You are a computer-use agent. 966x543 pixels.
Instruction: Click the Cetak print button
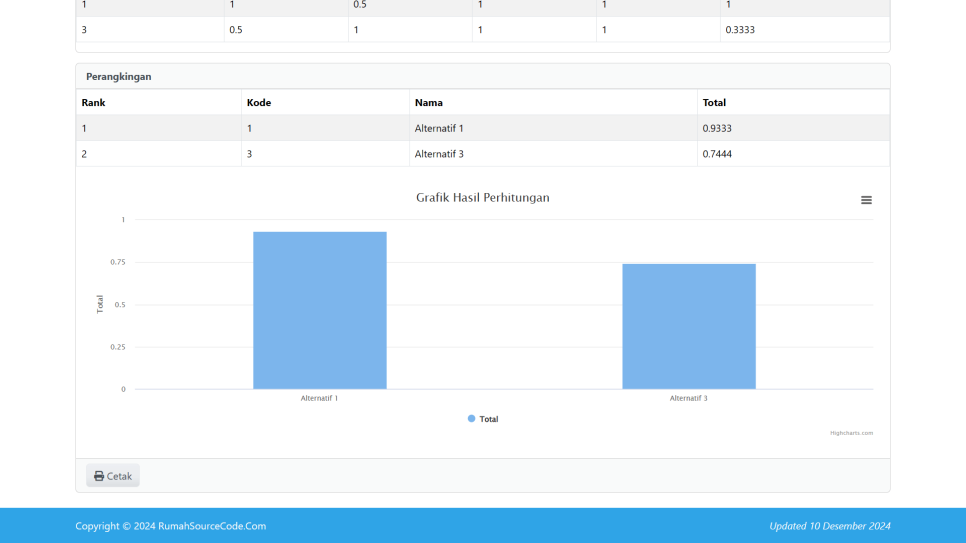tap(113, 476)
